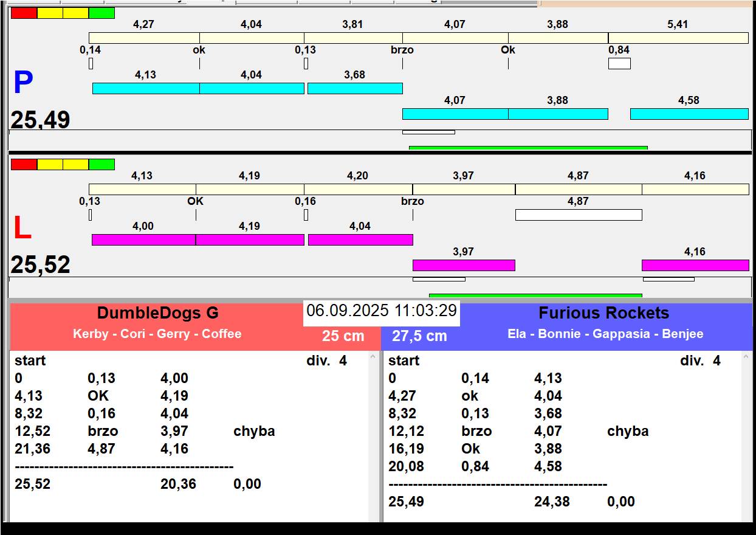Image resolution: width=756 pixels, height=535 pixels.
Task: Select the cyan 3,88 bar
Action: [x=558, y=114]
